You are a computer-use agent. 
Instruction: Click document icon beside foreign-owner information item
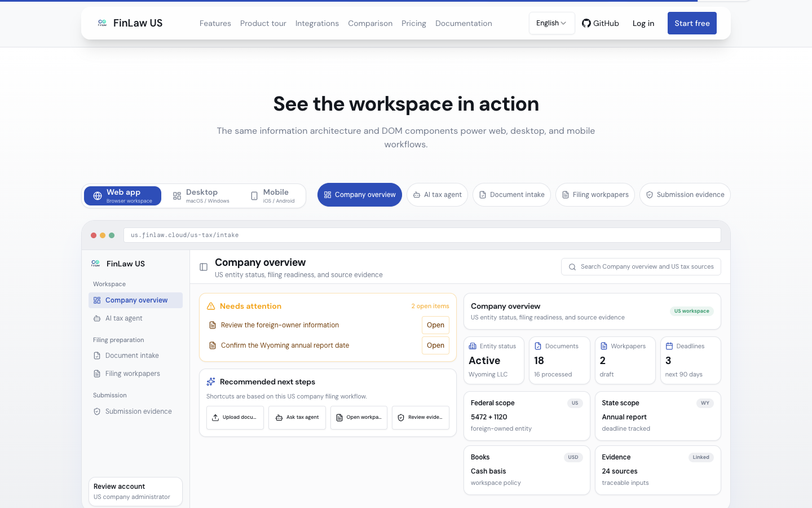click(x=213, y=325)
